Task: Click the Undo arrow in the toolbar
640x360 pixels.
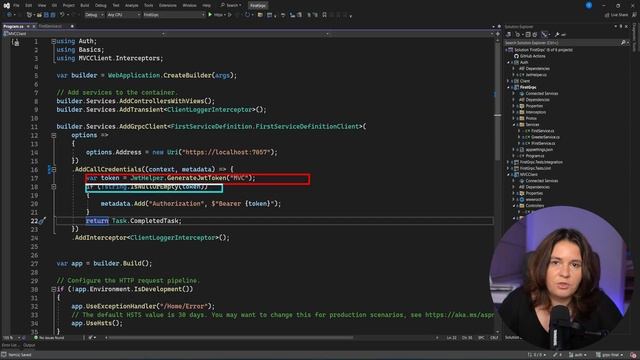Action: point(62,15)
